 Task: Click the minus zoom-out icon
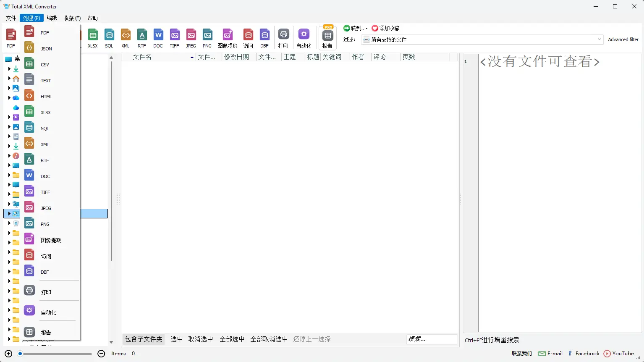[101, 354]
